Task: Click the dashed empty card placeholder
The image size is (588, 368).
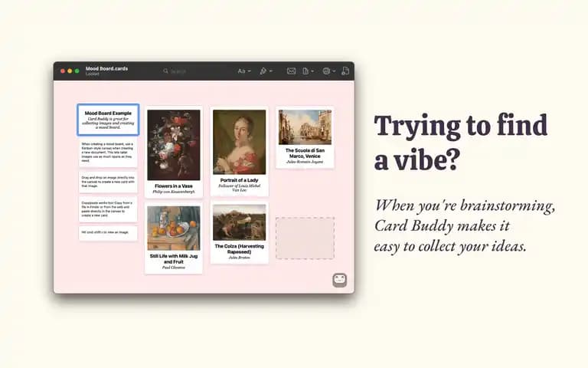Action: (x=305, y=238)
